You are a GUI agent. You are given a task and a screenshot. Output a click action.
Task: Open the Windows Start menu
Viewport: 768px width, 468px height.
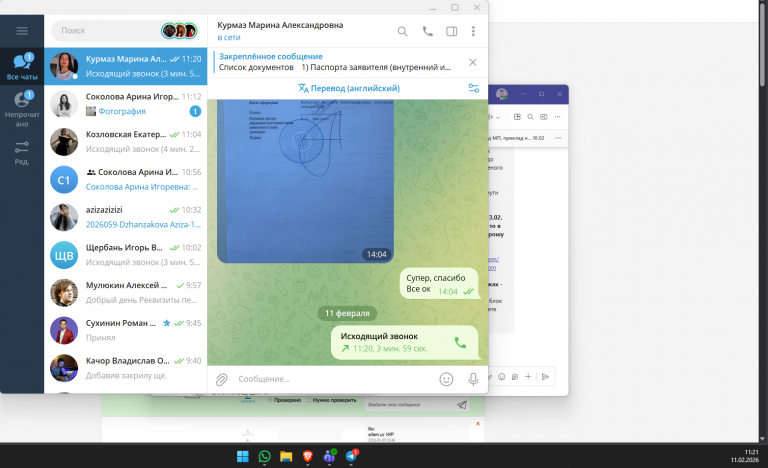[242, 457]
